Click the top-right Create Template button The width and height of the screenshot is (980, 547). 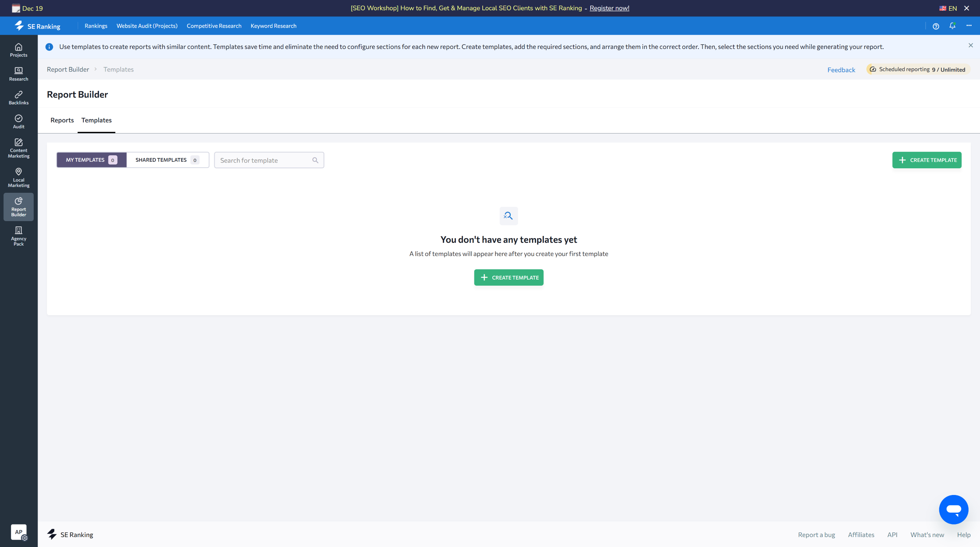point(927,160)
